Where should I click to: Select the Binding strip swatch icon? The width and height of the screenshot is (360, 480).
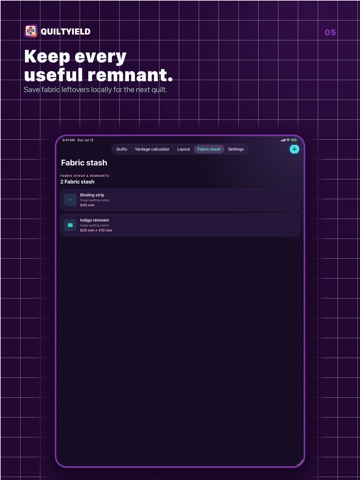tap(70, 200)
